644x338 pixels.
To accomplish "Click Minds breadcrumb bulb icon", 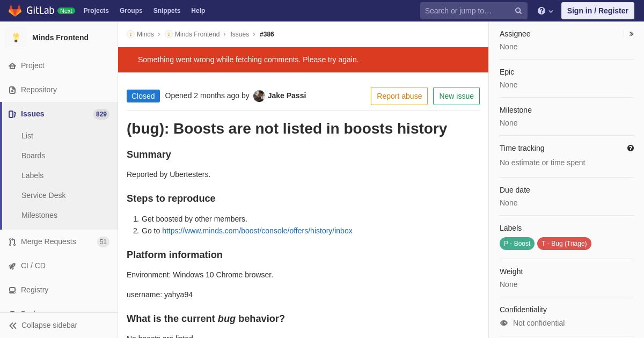I will point(130,34).
